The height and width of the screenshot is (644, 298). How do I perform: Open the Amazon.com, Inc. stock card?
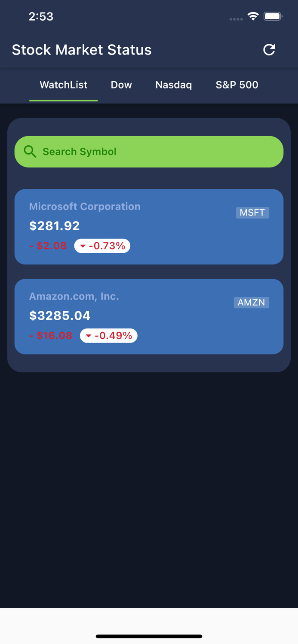[x=149, y=316]
